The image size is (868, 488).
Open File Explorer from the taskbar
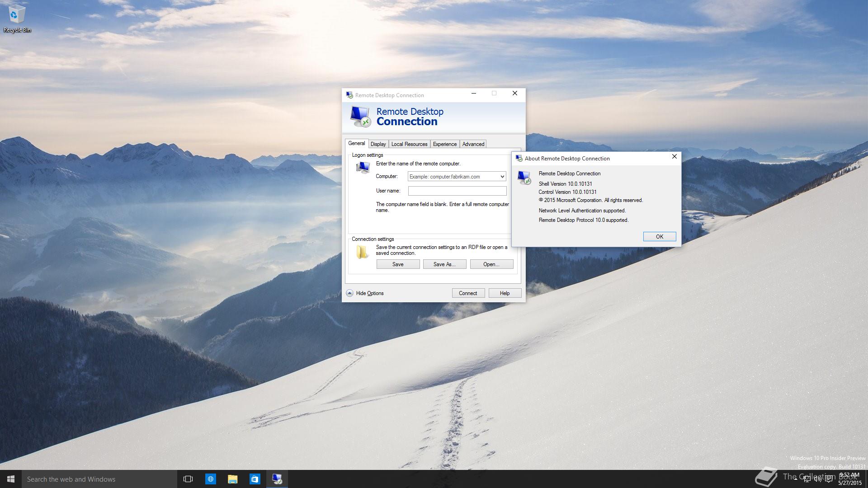point(232,479)
